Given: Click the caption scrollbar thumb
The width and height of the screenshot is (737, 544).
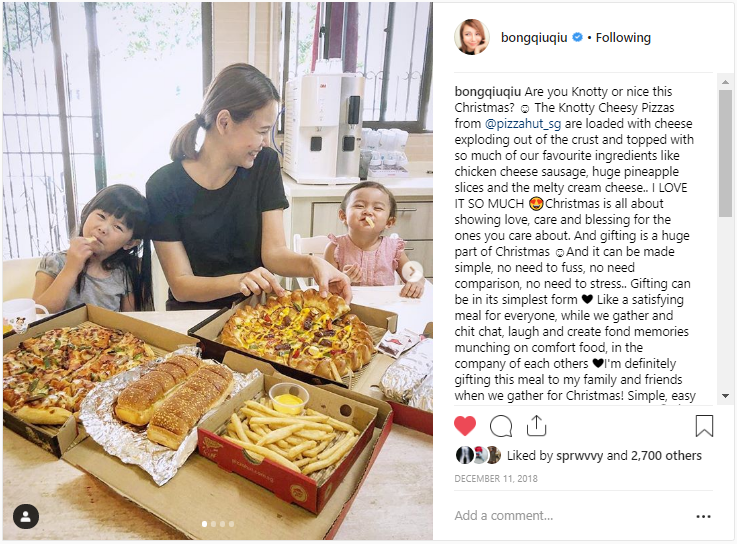Looking at the screenshot, I should (x=725, y=153).
